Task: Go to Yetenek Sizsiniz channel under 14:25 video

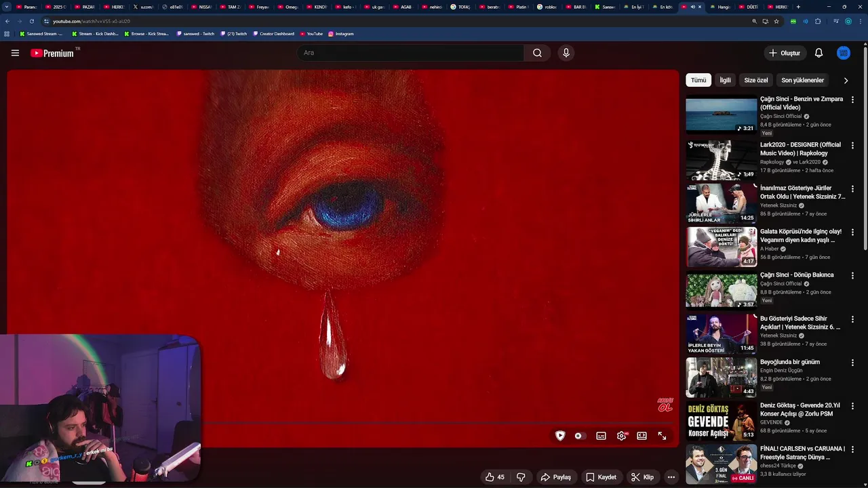Action: (778, 205)
